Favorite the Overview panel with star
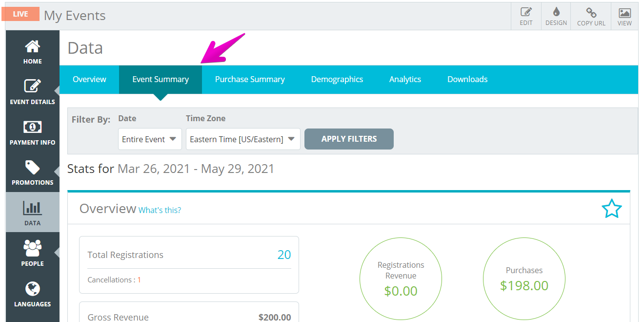 pos(612,209)
